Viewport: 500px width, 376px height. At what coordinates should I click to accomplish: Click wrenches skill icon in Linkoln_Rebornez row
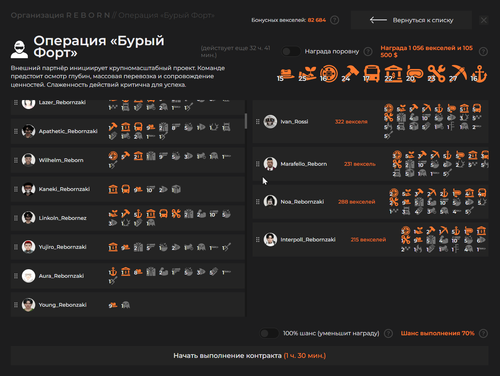176,213
